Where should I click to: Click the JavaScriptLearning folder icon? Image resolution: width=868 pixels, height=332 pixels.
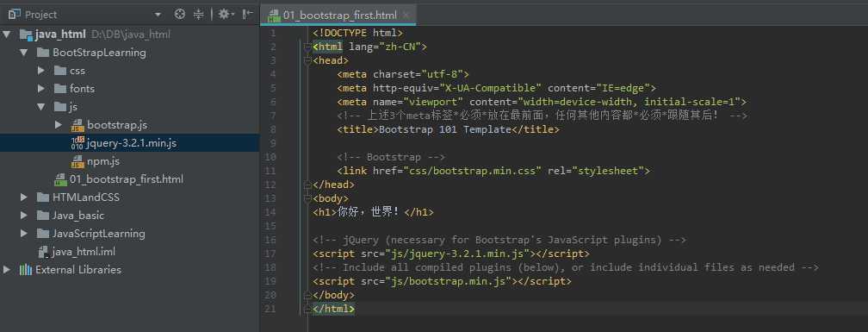point(43,234)
